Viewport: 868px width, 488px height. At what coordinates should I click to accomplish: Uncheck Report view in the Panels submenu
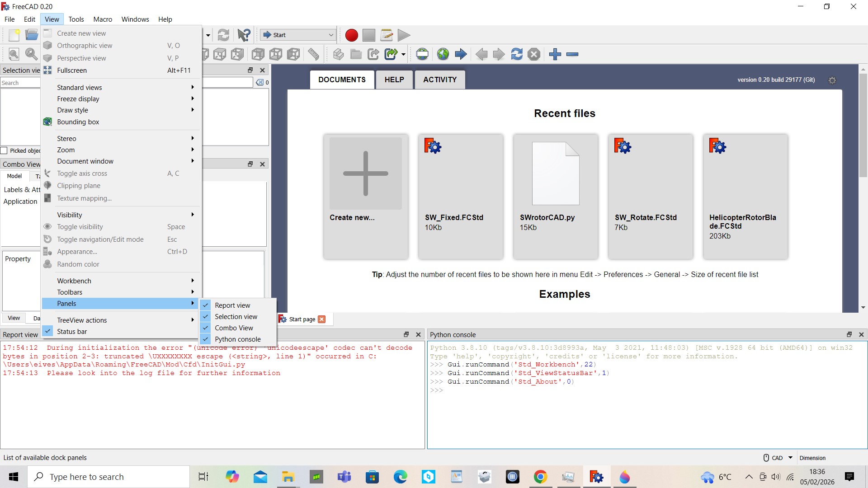click(x=232, y=305)
